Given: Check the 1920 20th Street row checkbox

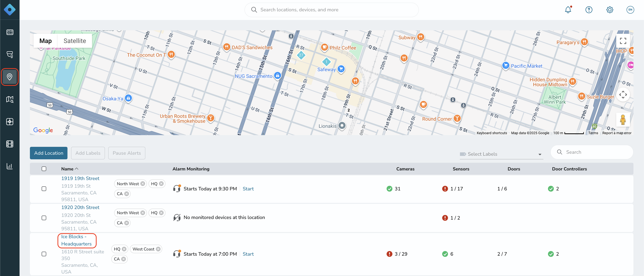Looking at the screenshot, I should tap(44, 218).
